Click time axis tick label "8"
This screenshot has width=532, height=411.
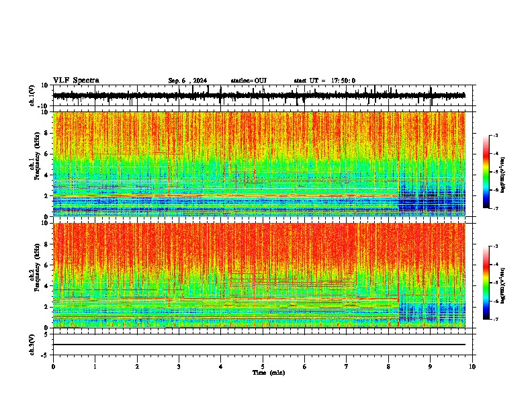[x=388, y=367]
